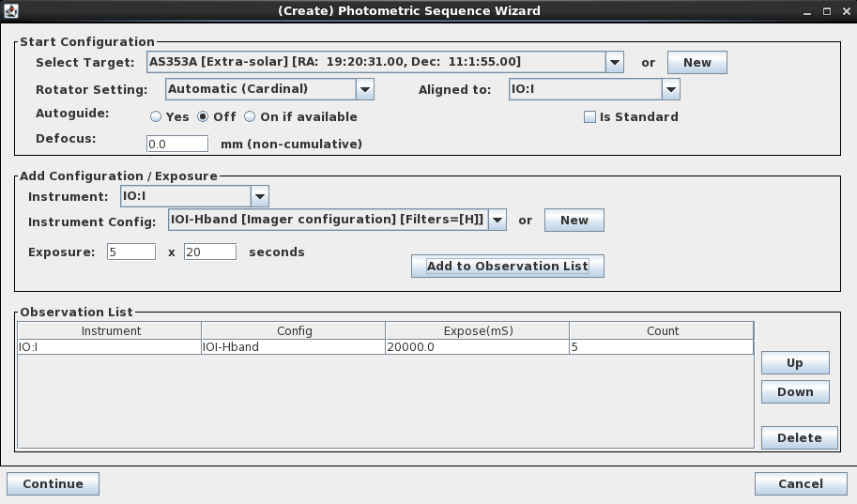The image size is (857, 504).
Task: Open the Select Target dropdown
Action: [615, 62]
